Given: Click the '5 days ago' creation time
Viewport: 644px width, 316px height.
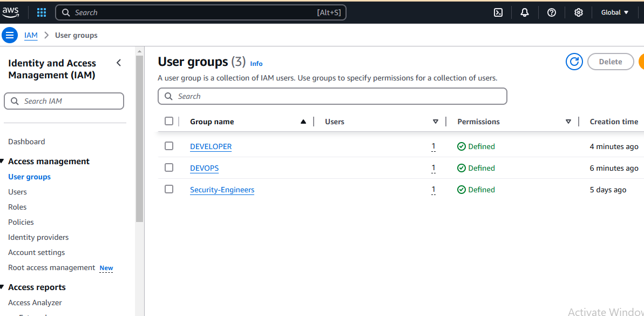Looking at the screenshot, I should tap(608, 190).
